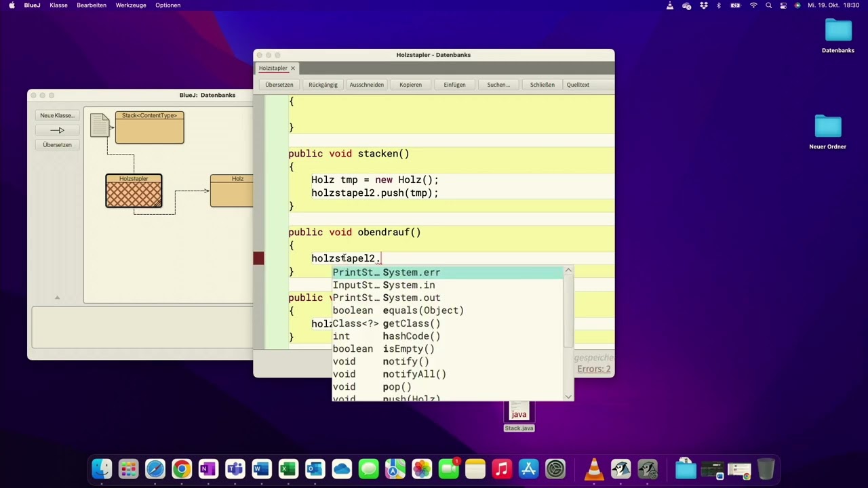
Task: Click the Kopieren toolbar button
Action: [410, 85]
